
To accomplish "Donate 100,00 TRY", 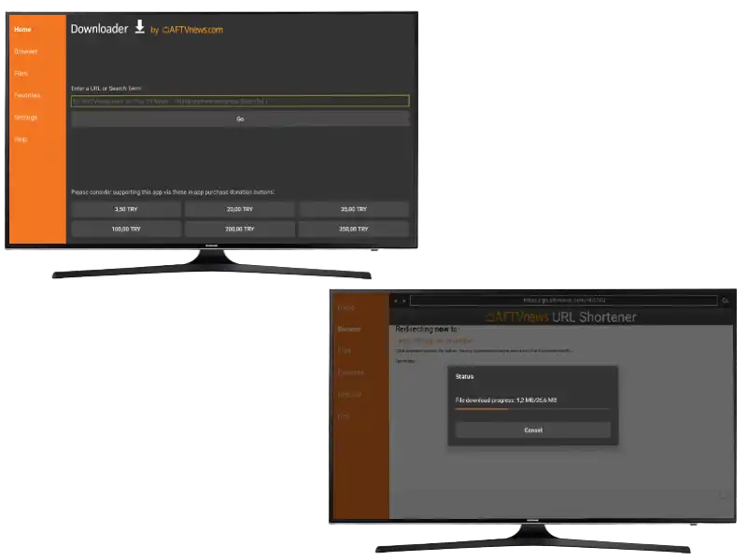I will (x=126, y=229).
